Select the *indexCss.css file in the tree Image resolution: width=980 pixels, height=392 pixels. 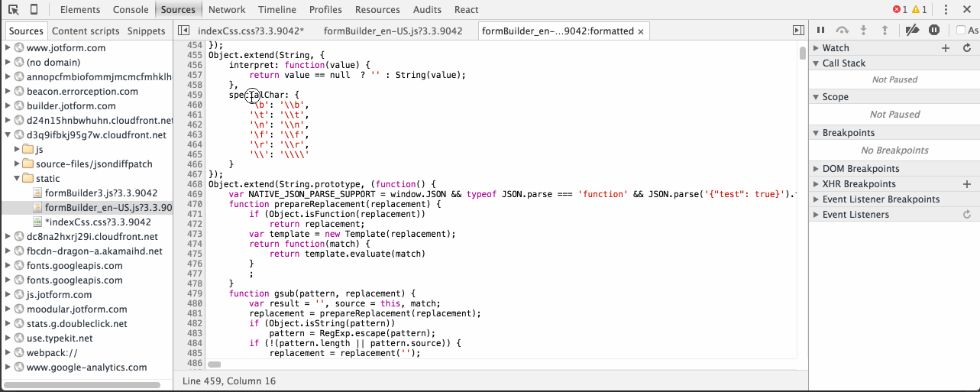(98, 222)
